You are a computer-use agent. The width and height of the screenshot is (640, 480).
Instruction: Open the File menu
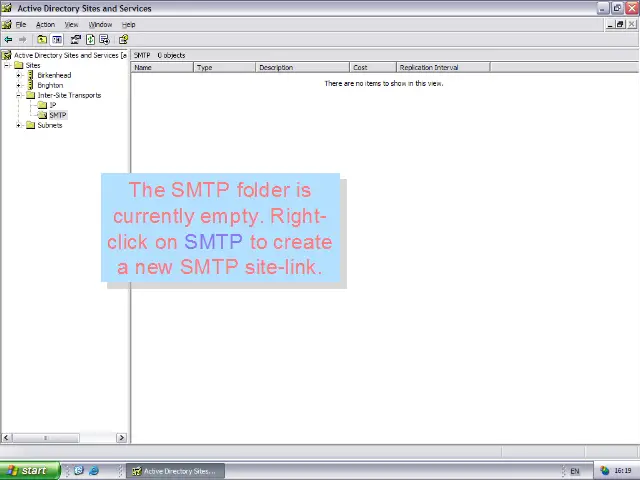(21, 24)
